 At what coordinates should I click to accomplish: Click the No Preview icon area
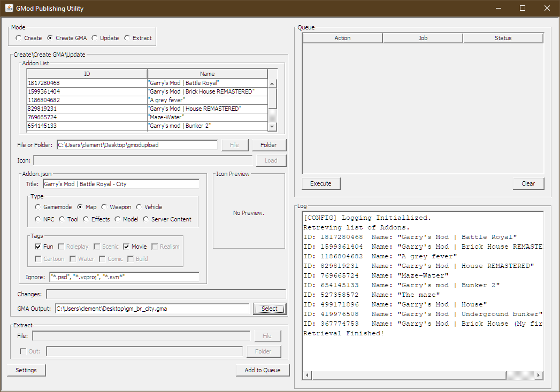[x=249, y=213]
